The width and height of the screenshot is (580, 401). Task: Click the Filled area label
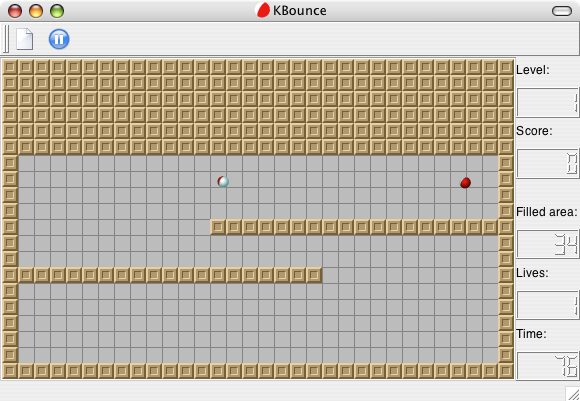click(x=547, y=212)
